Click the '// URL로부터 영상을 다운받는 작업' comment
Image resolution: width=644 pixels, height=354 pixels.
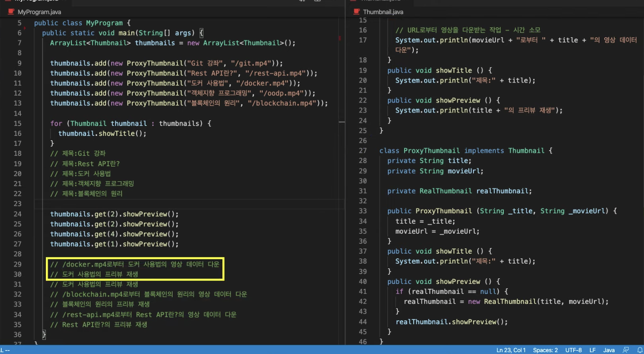(x=468, y=30)
